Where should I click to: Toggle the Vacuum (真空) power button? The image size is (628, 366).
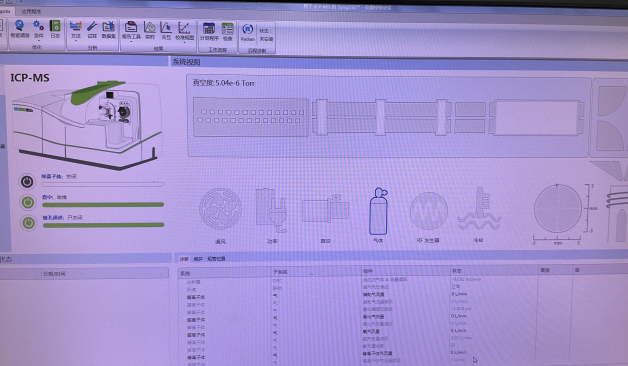tap(28, 202)
